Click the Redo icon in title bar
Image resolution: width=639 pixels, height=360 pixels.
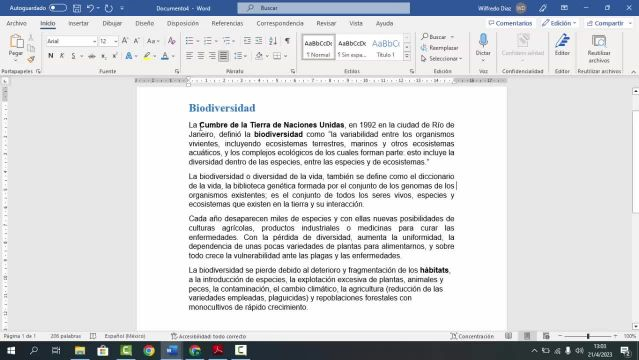109,8
